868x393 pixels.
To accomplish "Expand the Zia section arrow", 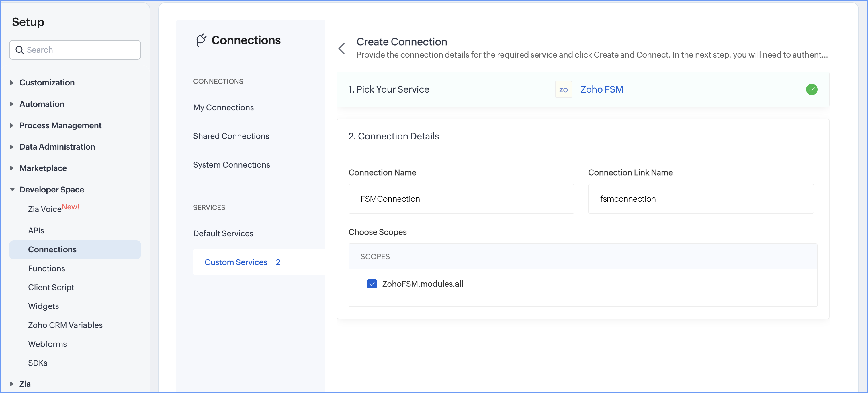I will pos(12,384).
